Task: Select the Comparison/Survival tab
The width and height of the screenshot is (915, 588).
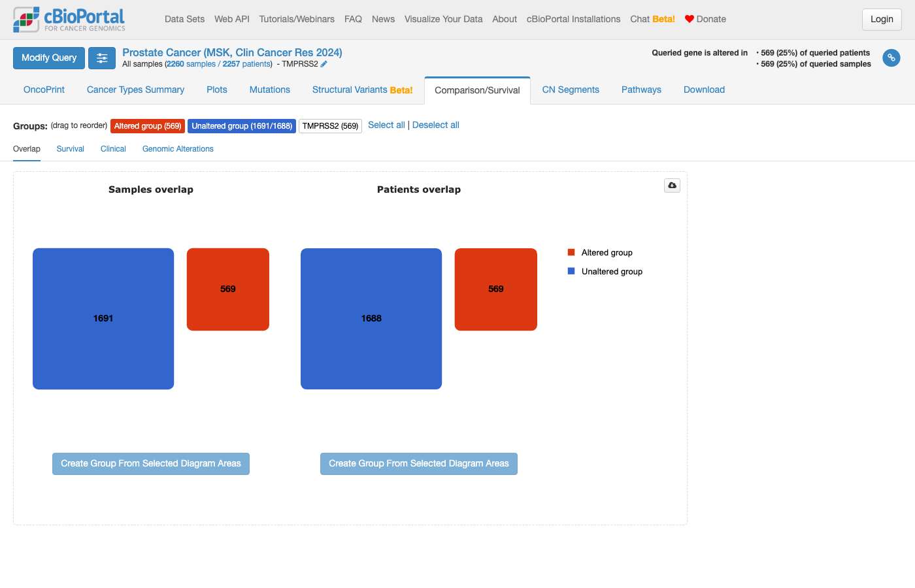Action: [x=477, y=91]
